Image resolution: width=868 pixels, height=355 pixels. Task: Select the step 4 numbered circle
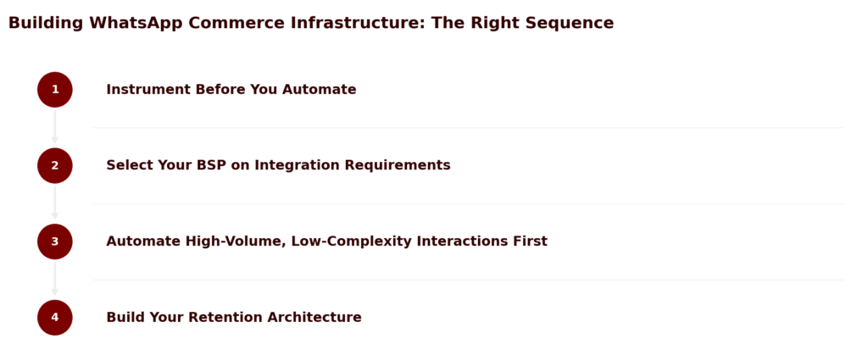pyautogui.click(x=55, y=318)
